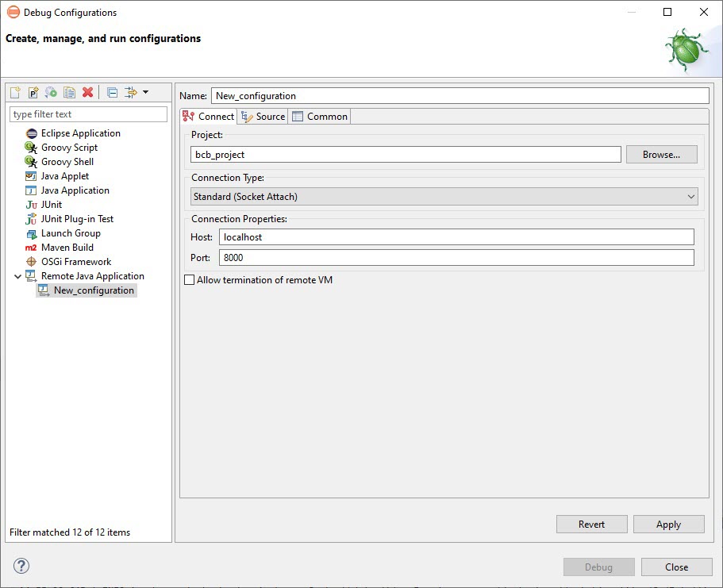The width and height of the screenshot is (723, 588).
Task: Click the New prototype configuration icon
Action: pyautogui.click(x=33, y=92)
